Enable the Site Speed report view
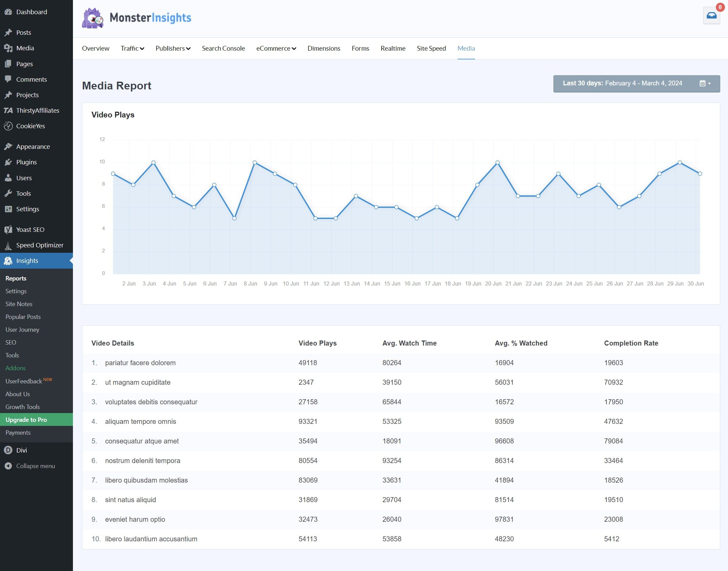Screen dimensions: 728x571 click(431, 48)
